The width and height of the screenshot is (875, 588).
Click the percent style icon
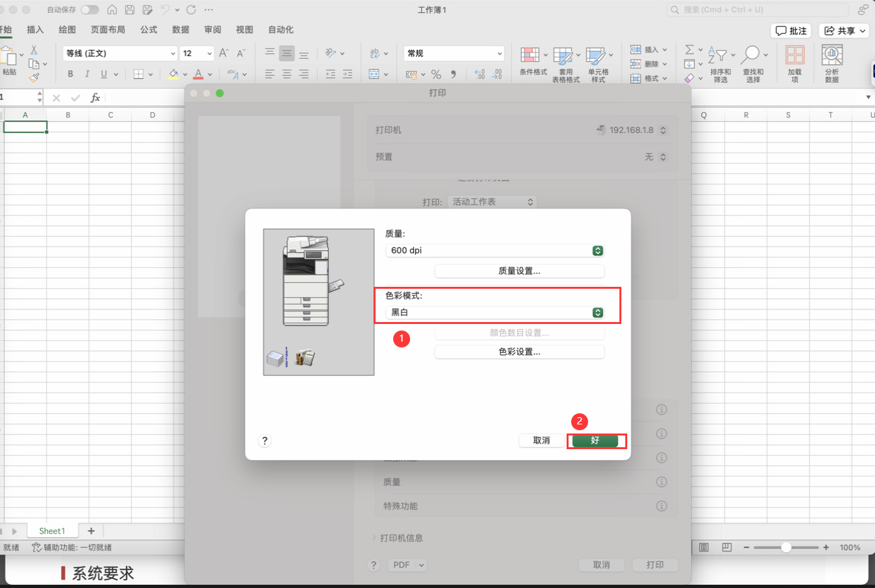436,74
